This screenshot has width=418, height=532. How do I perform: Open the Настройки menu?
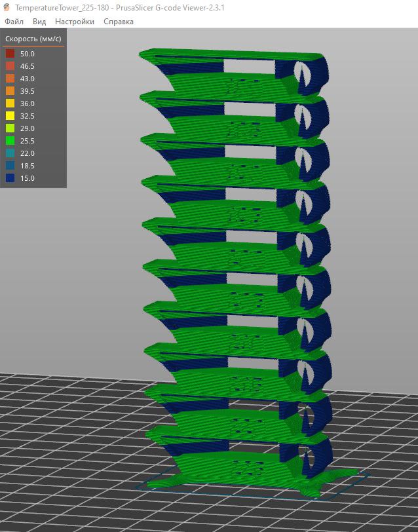(75, 22)
